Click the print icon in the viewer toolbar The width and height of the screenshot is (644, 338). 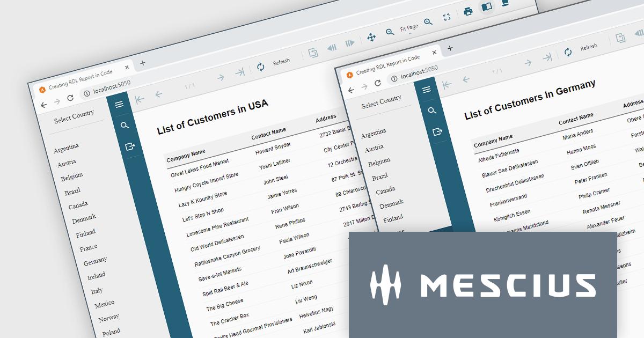pos(468,11)
